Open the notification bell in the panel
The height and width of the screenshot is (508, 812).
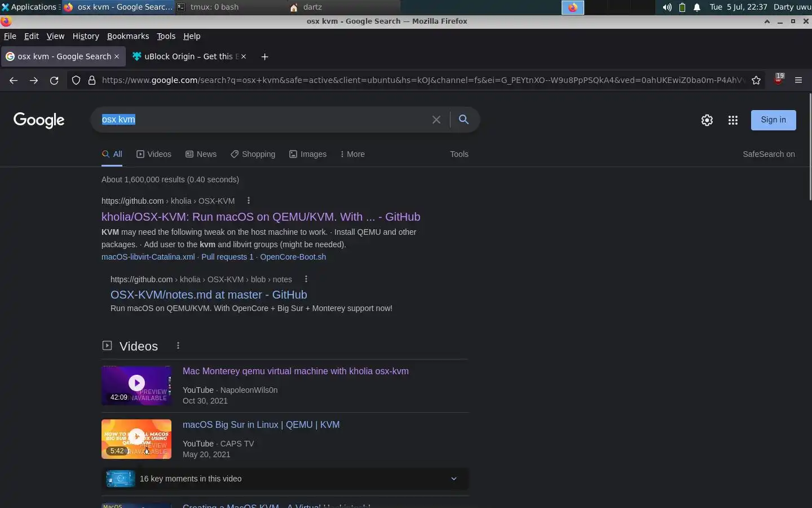(x=697, y=7)
